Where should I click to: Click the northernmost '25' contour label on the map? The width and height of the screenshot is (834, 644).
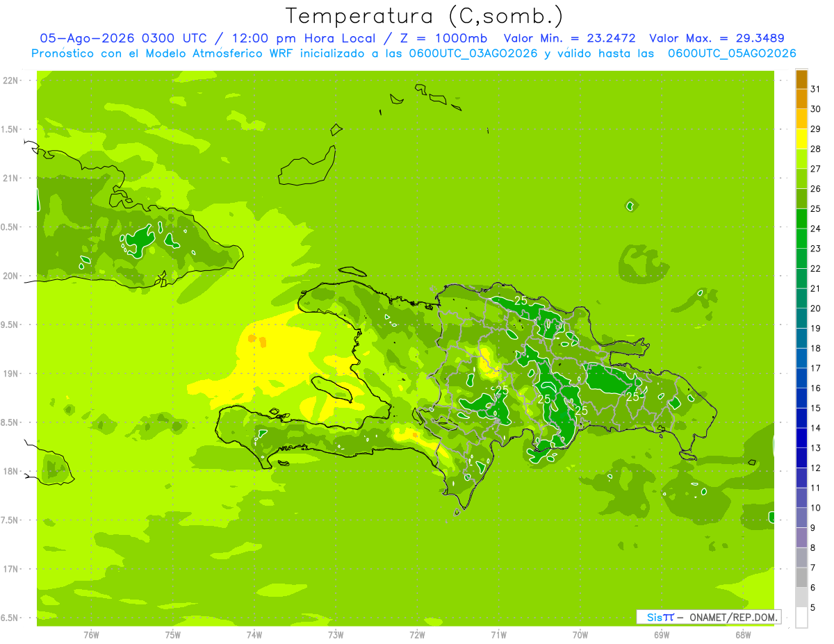[x=521, y=300]
